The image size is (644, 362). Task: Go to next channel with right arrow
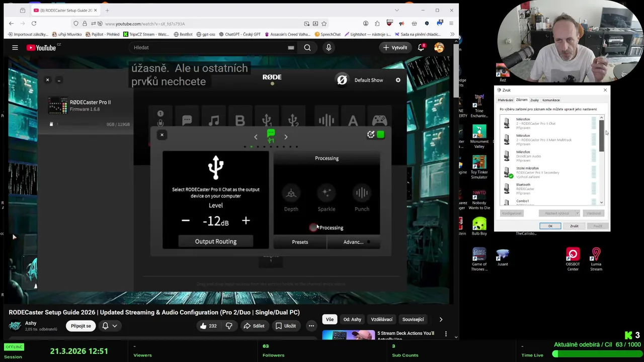286,137
